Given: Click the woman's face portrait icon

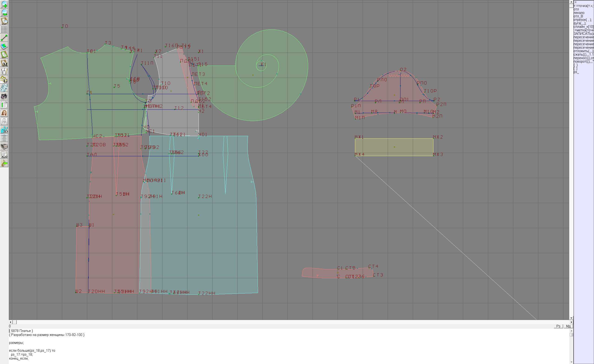Looking at the screenshot, I should 4,113.
